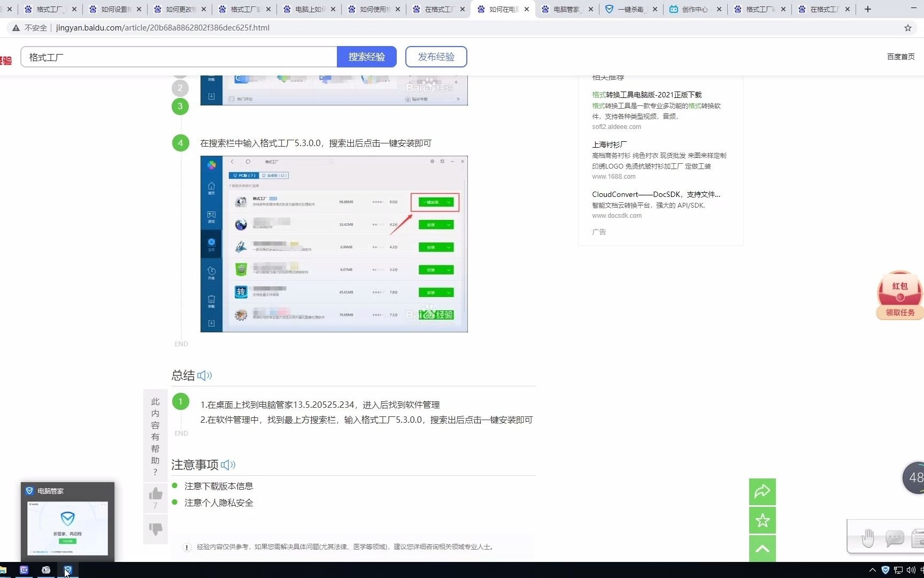Close the 如何在电 active tab
The height and width of the screenshot is (578, 924).
pos(527,9)
